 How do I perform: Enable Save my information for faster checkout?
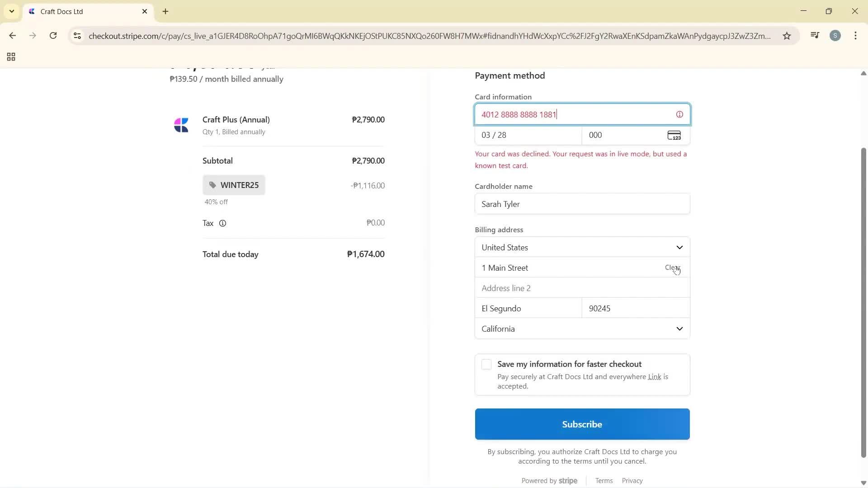tap(486, 364)
